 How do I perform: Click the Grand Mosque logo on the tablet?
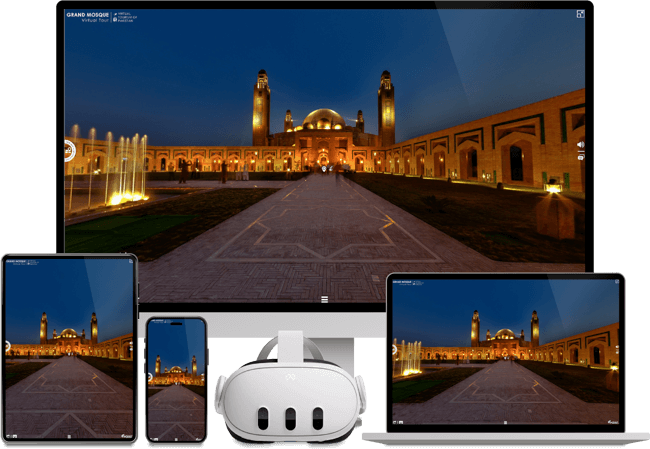(x=17, y=262)
